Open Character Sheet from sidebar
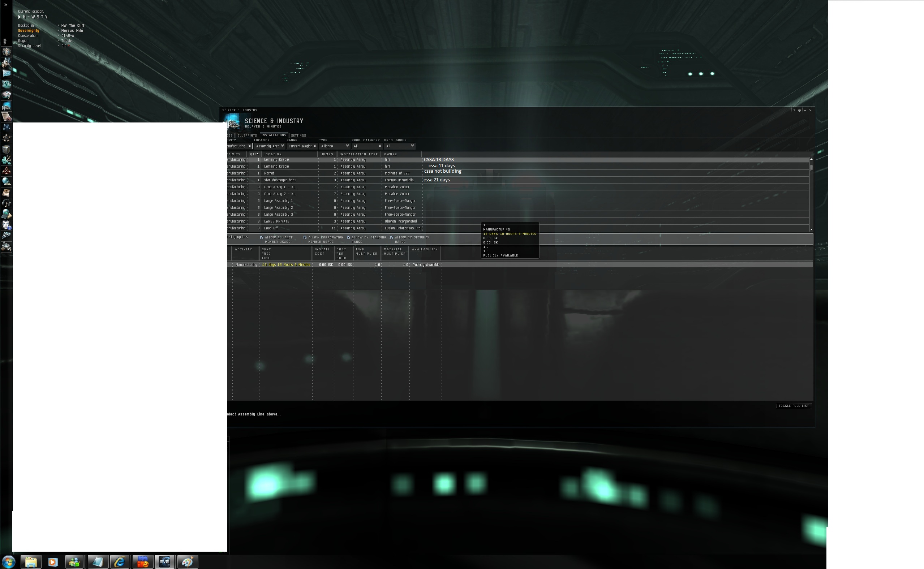 coord(7,52)
